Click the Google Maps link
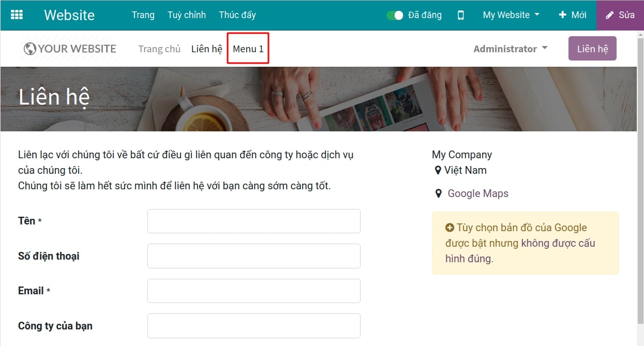This screenshot has height=346, width=644. [477, 193]
